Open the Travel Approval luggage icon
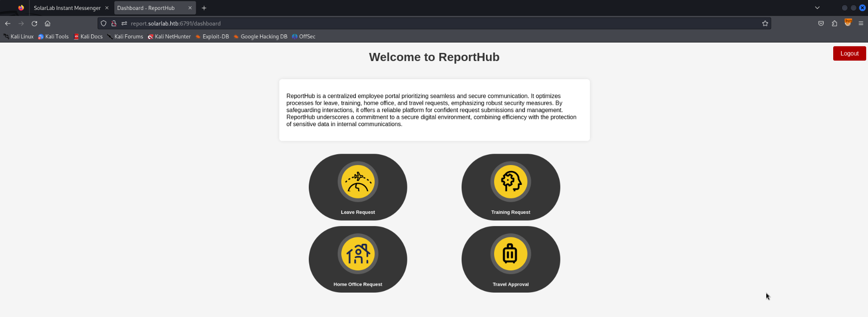Screen dimensions: 868x317 point(510,254)
